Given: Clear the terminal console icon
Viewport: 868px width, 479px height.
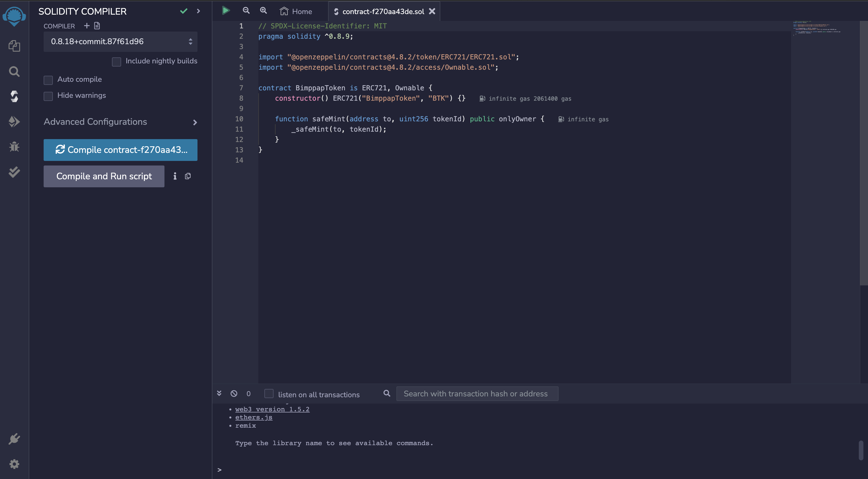Looking at the screenshot, I should pyautogui.click(x=234, y=394).
